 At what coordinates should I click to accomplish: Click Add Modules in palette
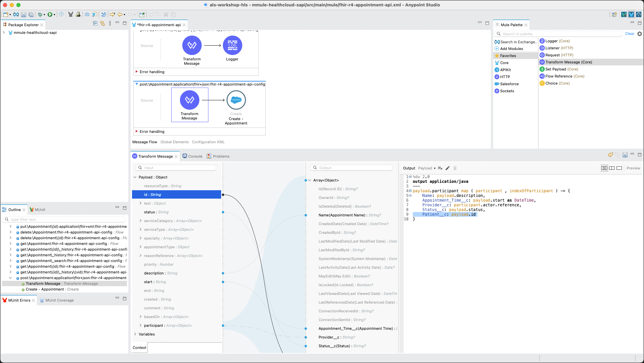[509, 49]
